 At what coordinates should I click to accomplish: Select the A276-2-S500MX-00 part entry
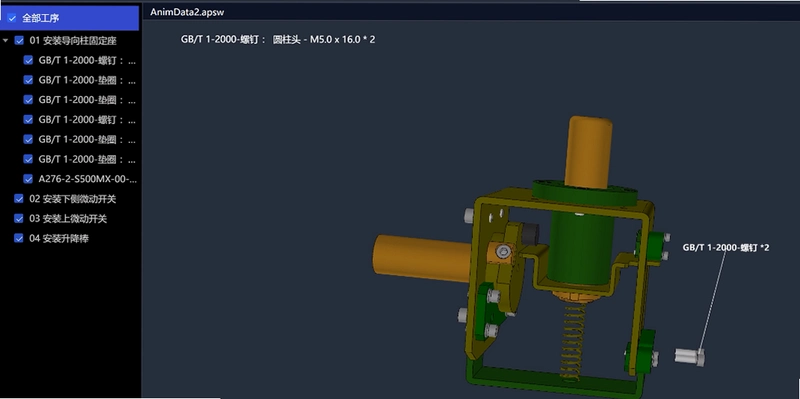pos(88,179)
